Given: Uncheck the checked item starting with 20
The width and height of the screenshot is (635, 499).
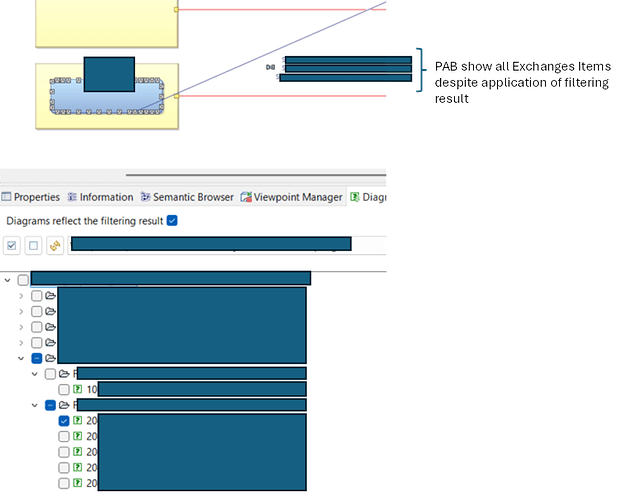Looking at the screenshot, I should [64, 421].
